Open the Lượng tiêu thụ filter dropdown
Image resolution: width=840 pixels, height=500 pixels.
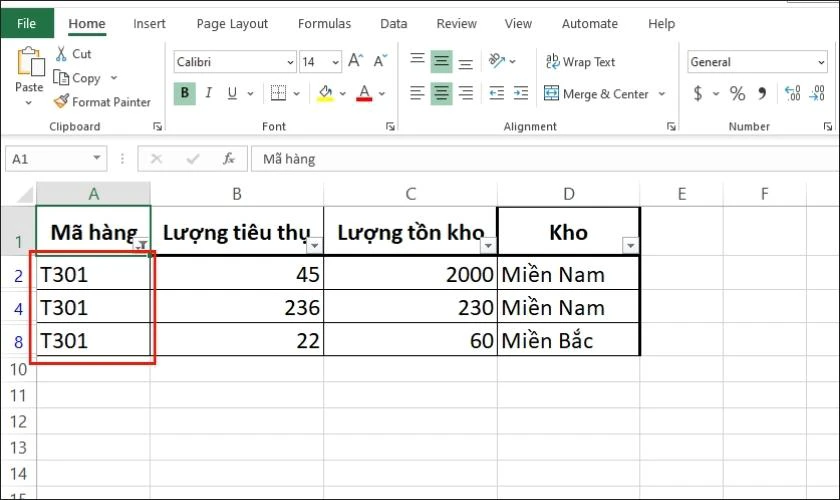[315, 245]
